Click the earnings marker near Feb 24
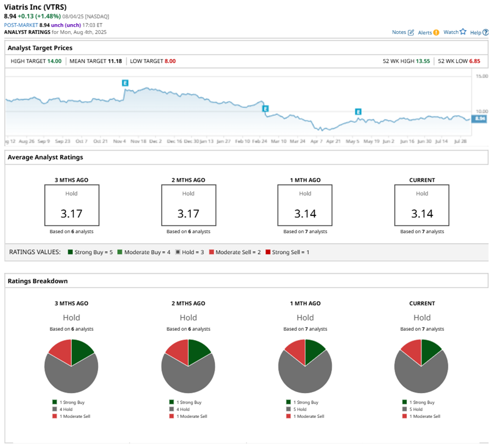The height and width of the screenshot is (448, 495). coord(265,109)
